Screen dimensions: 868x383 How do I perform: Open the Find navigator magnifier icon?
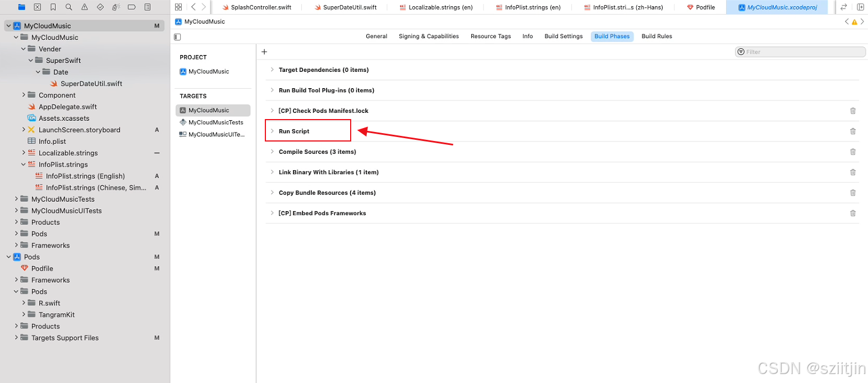coord(68,7)
